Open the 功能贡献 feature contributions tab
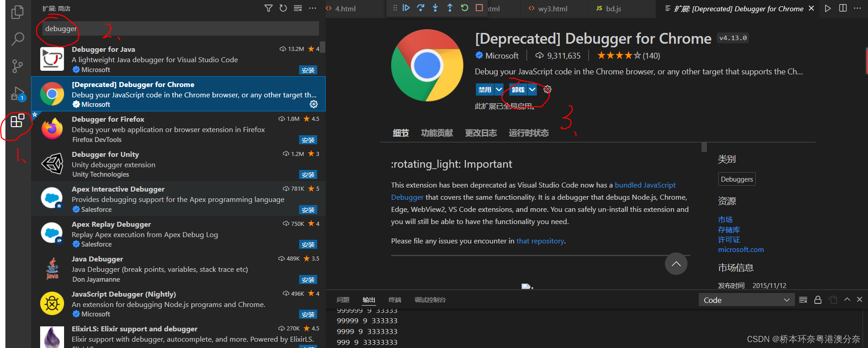This screenshot has width=868, height=348. coord(437,133)
